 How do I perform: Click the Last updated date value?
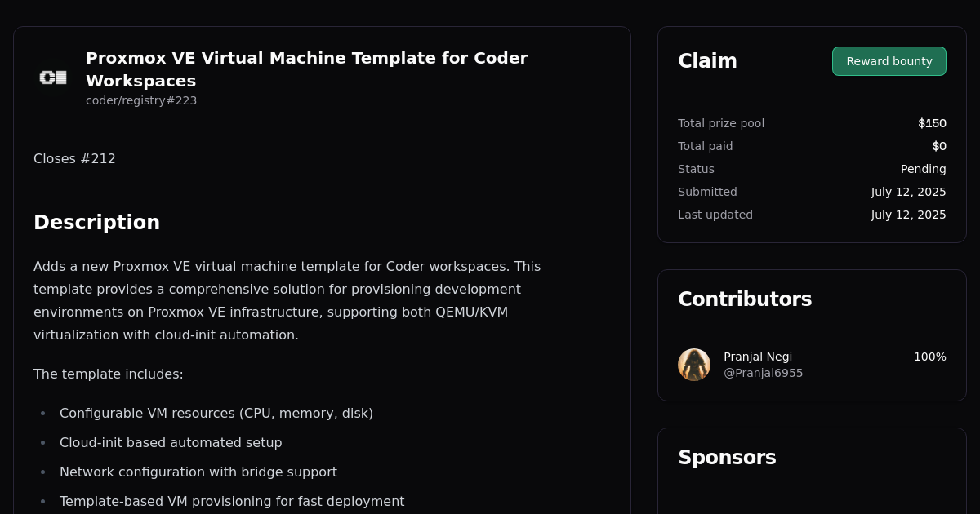pos(908,215)
